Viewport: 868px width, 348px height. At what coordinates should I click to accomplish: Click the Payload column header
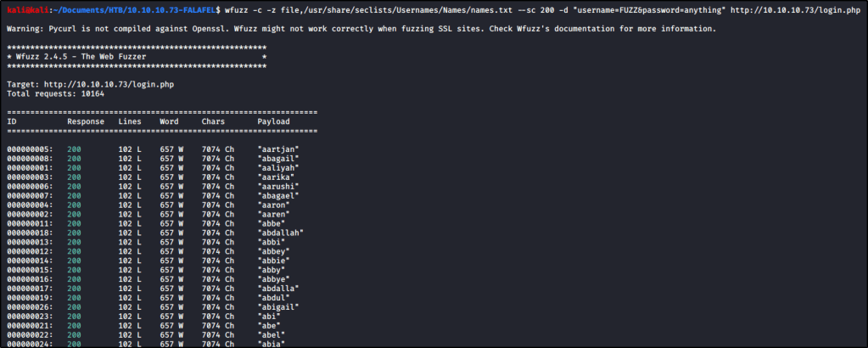[x=273, y=121]
